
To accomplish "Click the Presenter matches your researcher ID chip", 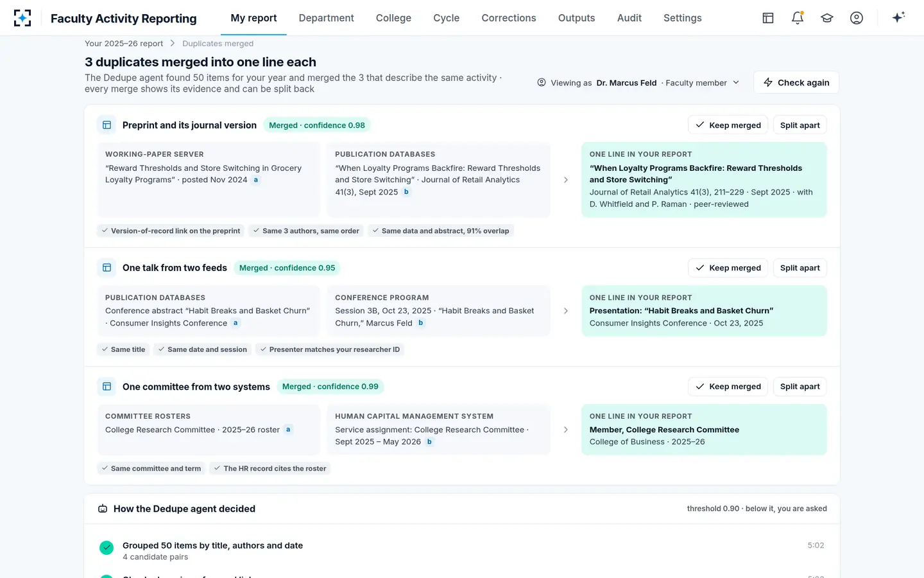I will coord(330,349).
